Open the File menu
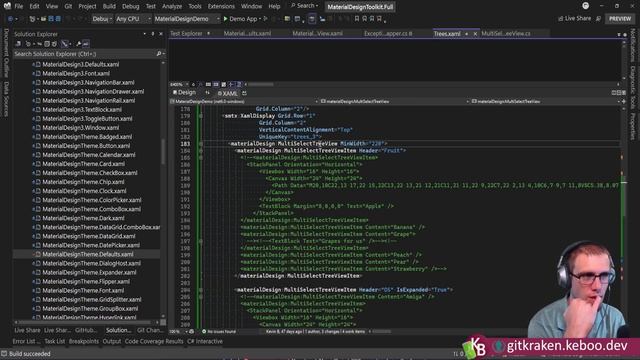 coord(19,7)
